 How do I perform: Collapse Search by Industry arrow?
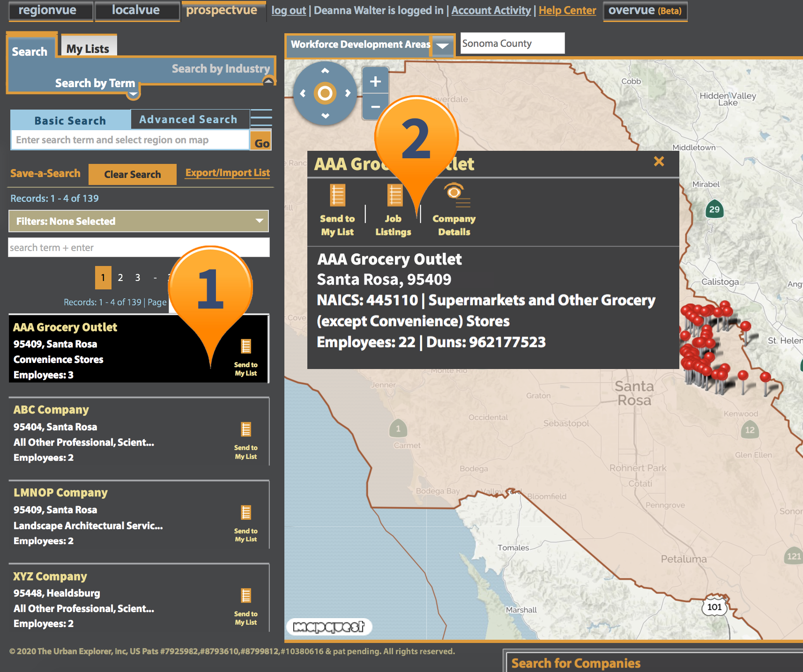click(268, 81)
